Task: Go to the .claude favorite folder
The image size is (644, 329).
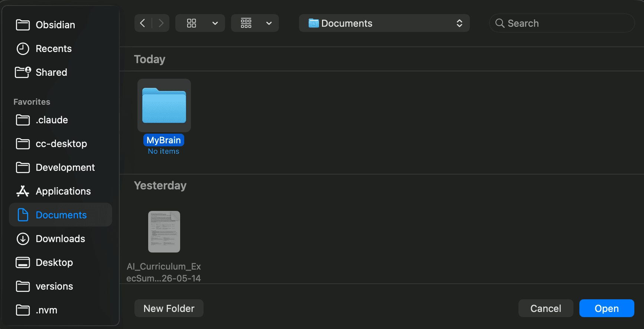Action: click(x=61, y=120)
